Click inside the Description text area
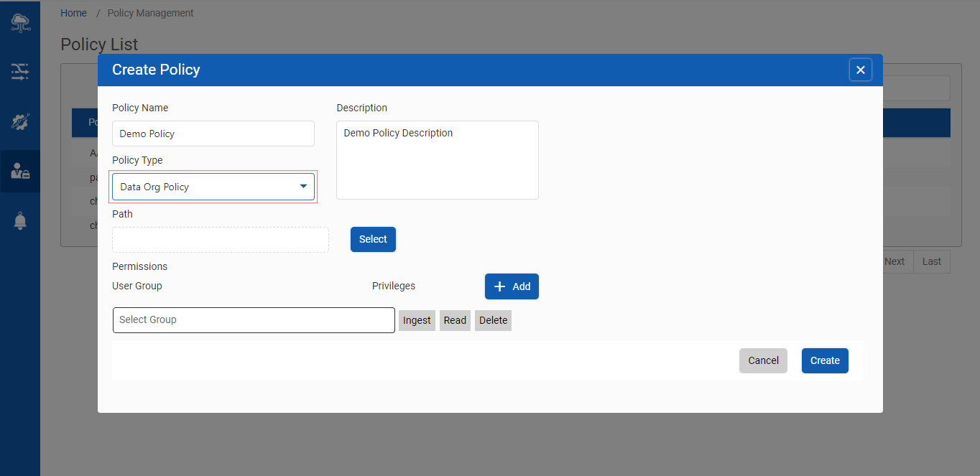 pyautogui.click(x=437, y=160)
